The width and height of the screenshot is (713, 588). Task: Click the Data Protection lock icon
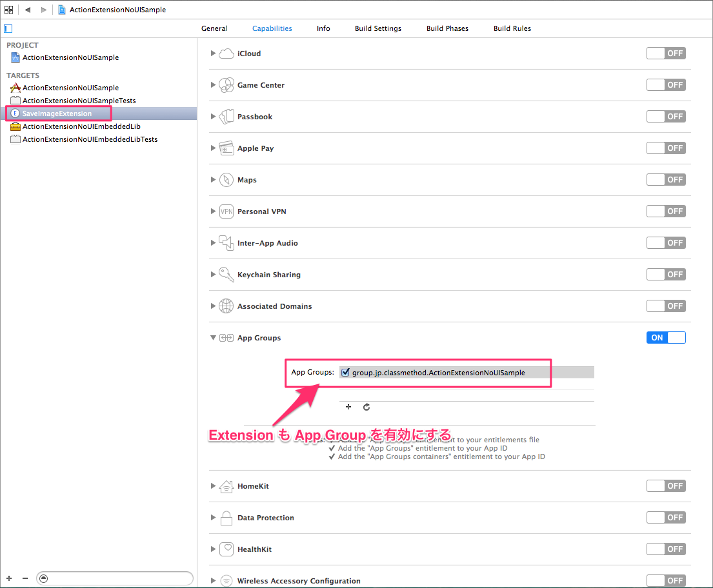pyautogui.click(x=226, y=518)
